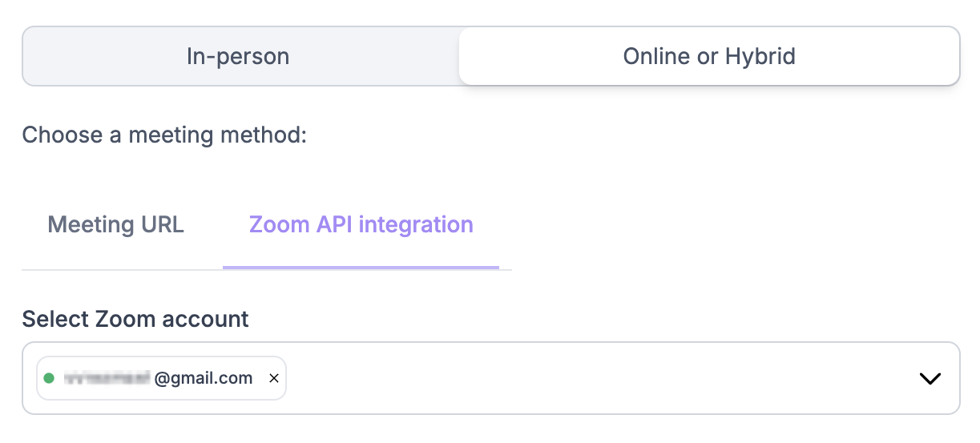Open the Meeting URL tab
980x443 pixels.
coord(116,225)
